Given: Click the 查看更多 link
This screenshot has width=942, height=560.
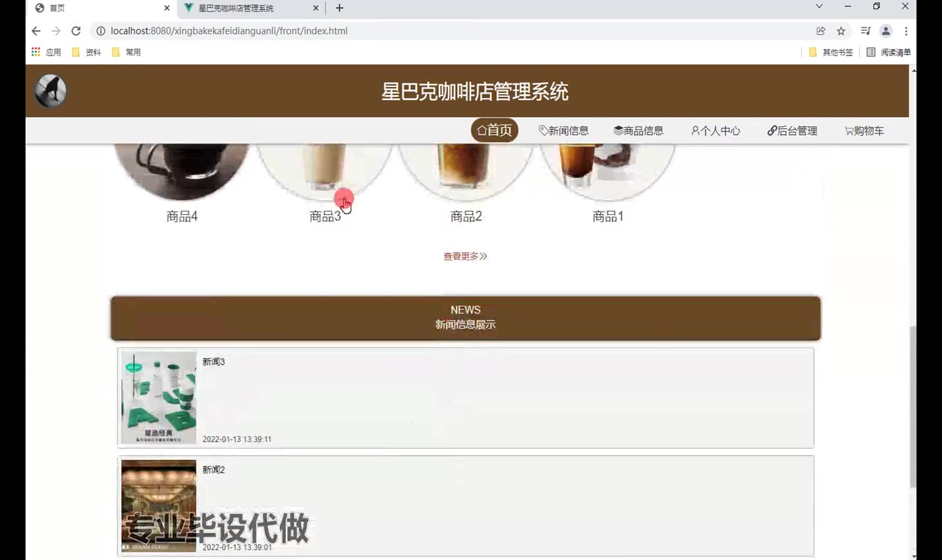Looking at the screenshot, I should pyautogui.click(x=465, y=256).
